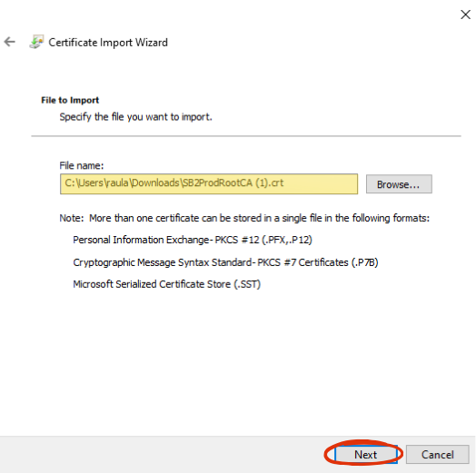Click the PKCS #7 Certificates (.P7B) line
The width and height of the screenshot is (476, 473).
pos(225,262)
